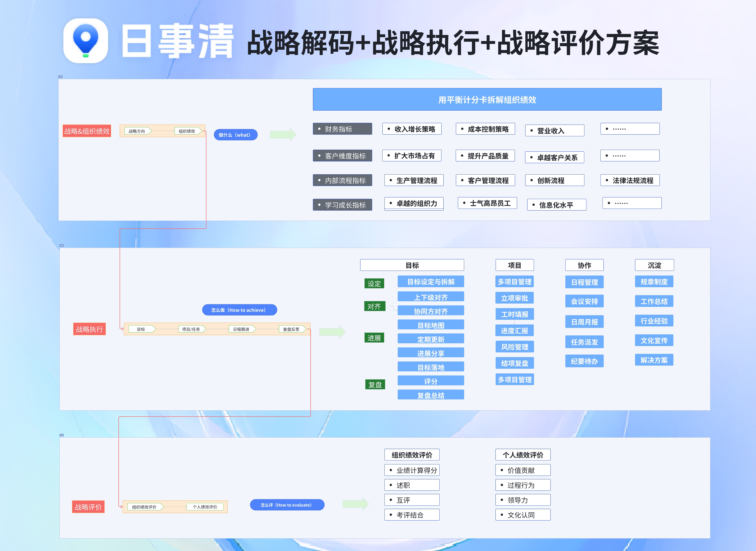Select the 内部流程指标 dark box
This screenshot has width=756, height=551.
[x=342, y=180]
